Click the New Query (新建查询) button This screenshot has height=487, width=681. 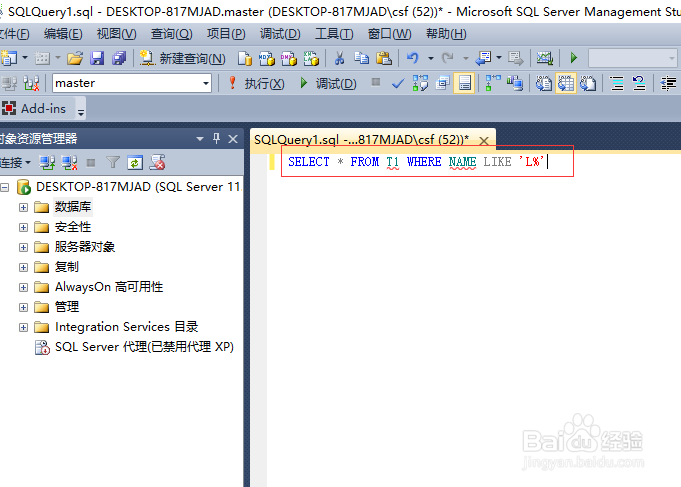coord(182,58)
